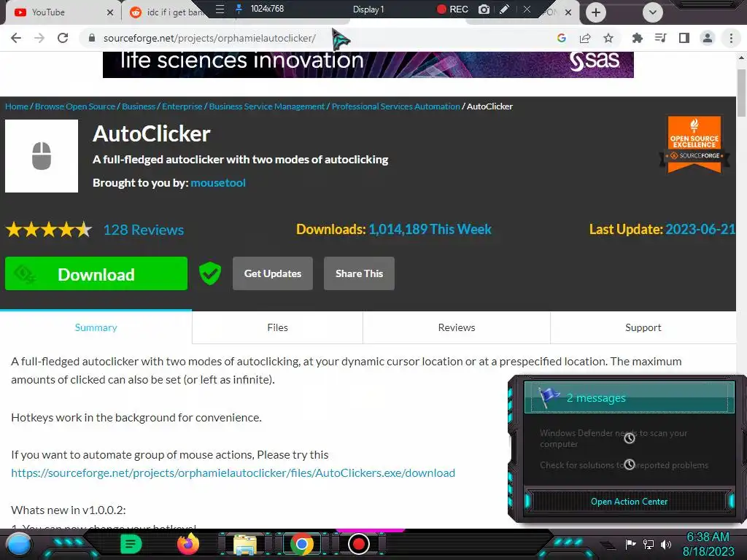The height and width of the screenshot is (560, 747).
Task: Click the Get Updates button
Action: (273, 273)
